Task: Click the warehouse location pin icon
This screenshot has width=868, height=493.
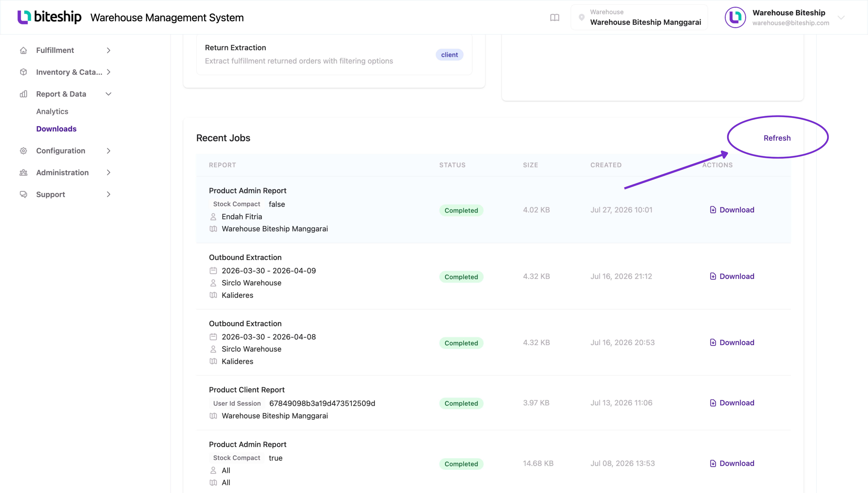Action: click(582, 18)
